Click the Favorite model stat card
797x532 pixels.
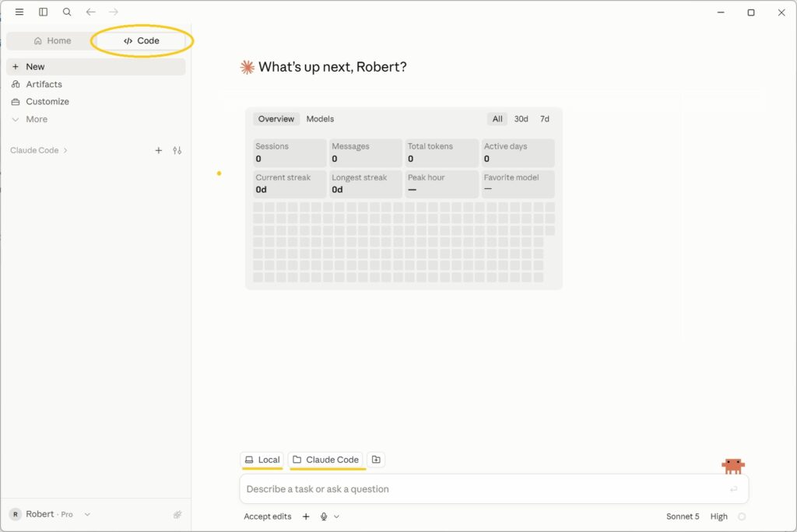pos(518,184)
